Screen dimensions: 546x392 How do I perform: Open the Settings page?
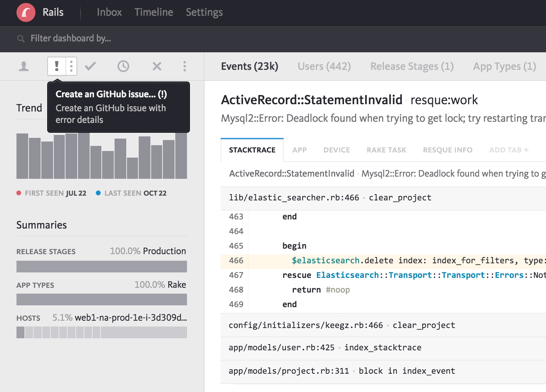pyautogui.click(x=204, y=12)
